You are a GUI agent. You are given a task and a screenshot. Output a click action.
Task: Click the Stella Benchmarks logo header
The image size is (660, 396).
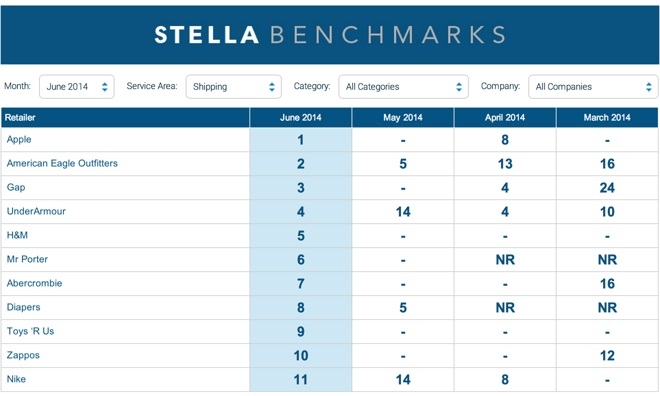330,35
